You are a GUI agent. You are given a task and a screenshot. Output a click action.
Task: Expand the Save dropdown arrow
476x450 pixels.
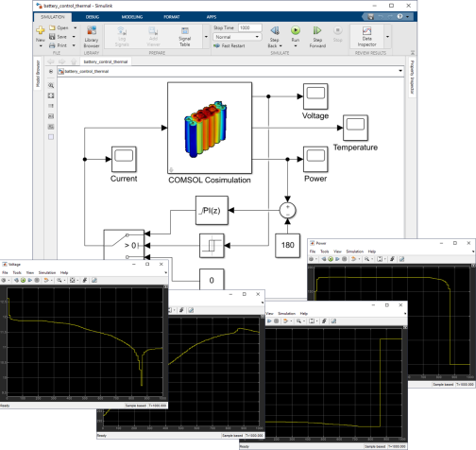pyautogui.click(x=74, y=37)
